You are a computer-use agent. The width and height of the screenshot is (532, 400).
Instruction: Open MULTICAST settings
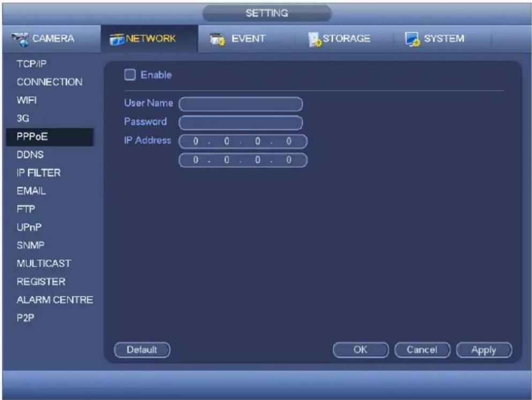pyautogui.click(x=44, y=263)
